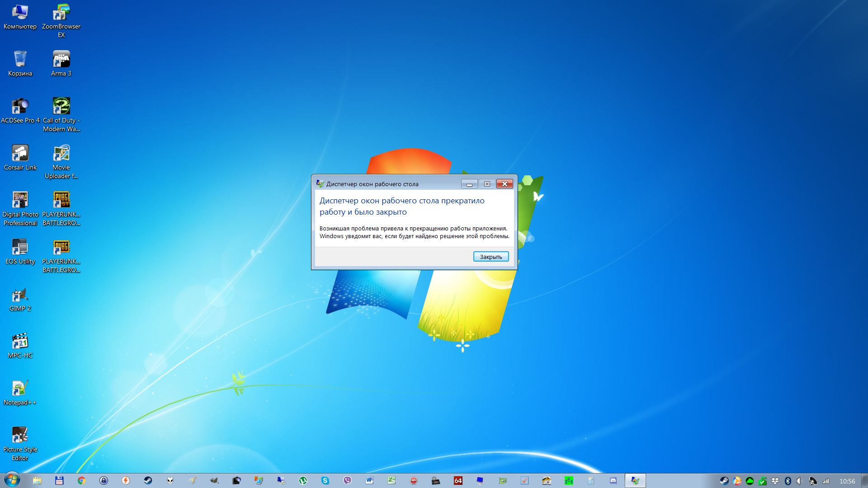Select the Corsair Link desktop shortcut
Viewport: 868px width, 488px height.
[x=20, y=157]
